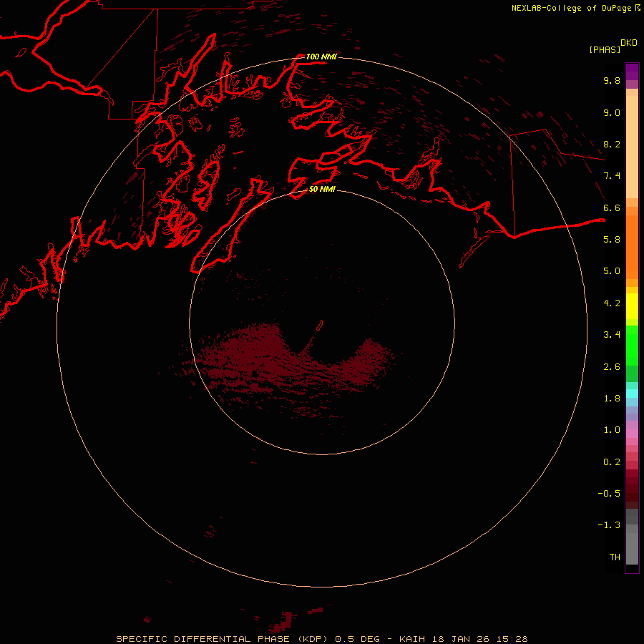This screenshot has width=644, height=644.
Task: Select the peach segment near the 8.2 label
Action: [632, 147]
